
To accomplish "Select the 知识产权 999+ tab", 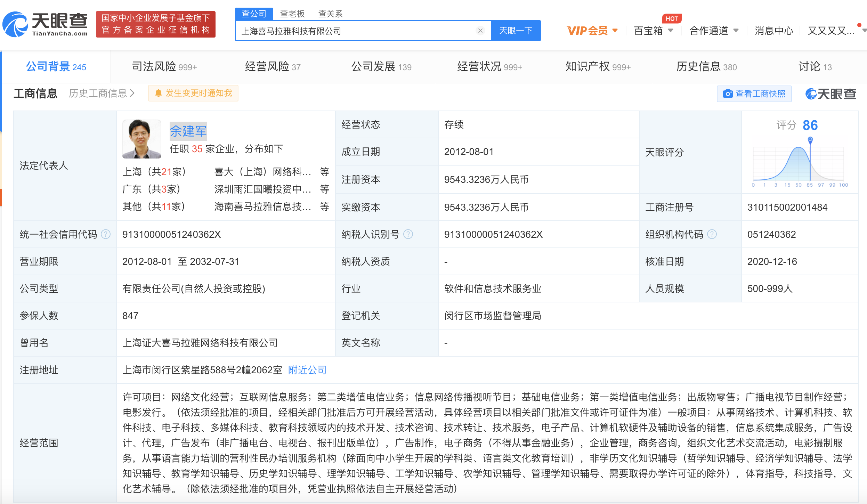I will pos(598,66).
